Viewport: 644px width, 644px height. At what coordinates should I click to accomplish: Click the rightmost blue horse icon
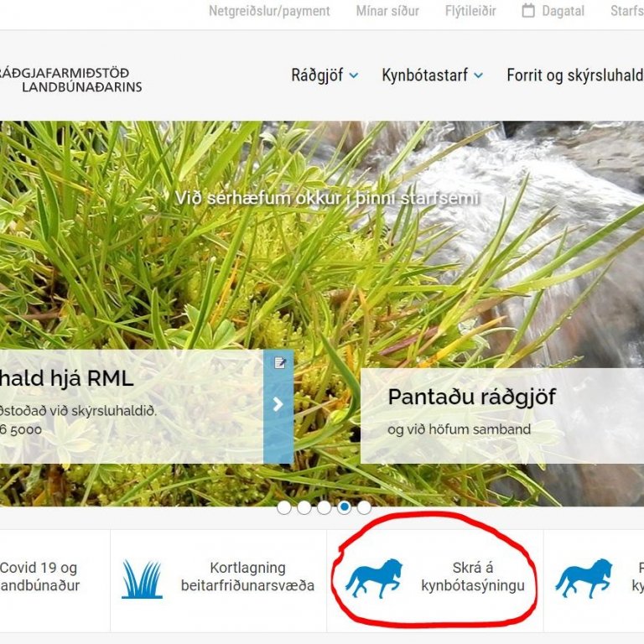(x=584, y=579)
